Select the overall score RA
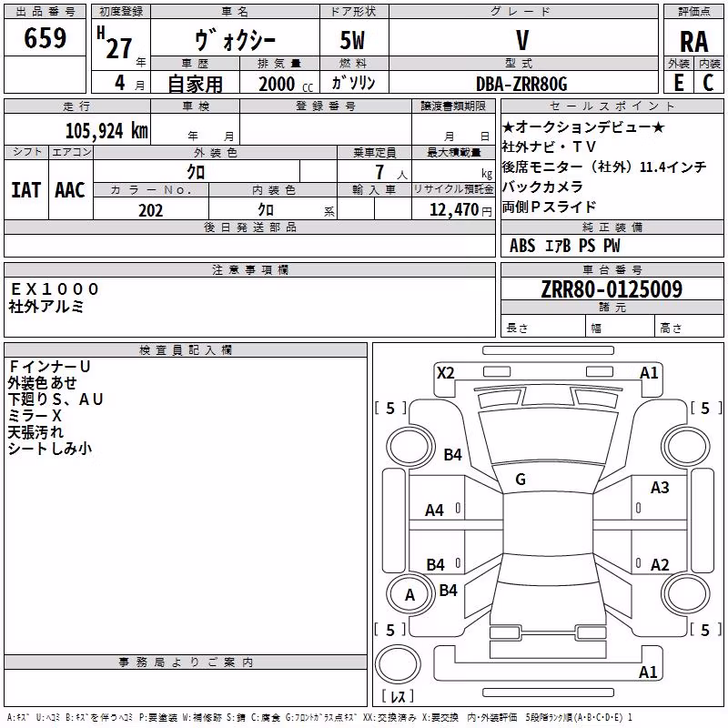 [x=694, y=42]
